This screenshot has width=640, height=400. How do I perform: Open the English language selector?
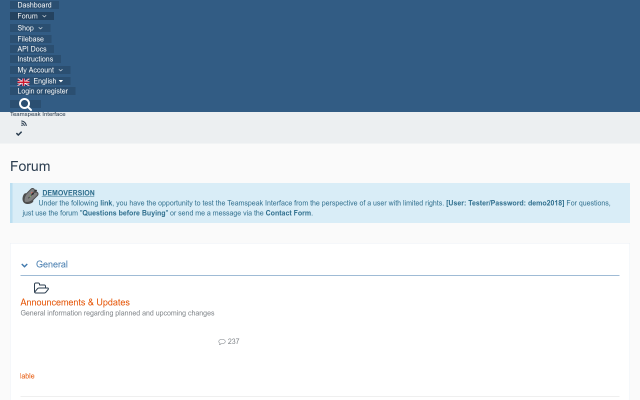48,81
